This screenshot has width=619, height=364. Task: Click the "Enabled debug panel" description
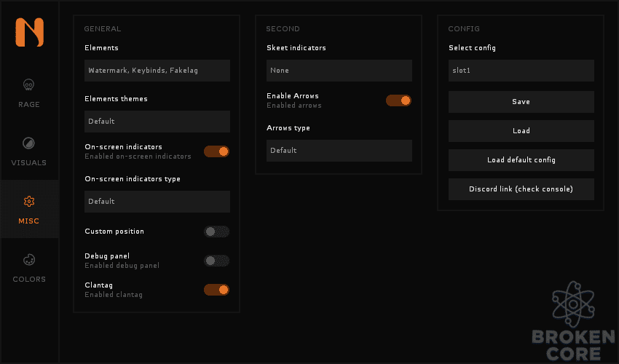pyautogui.click(x=122, y=266)
